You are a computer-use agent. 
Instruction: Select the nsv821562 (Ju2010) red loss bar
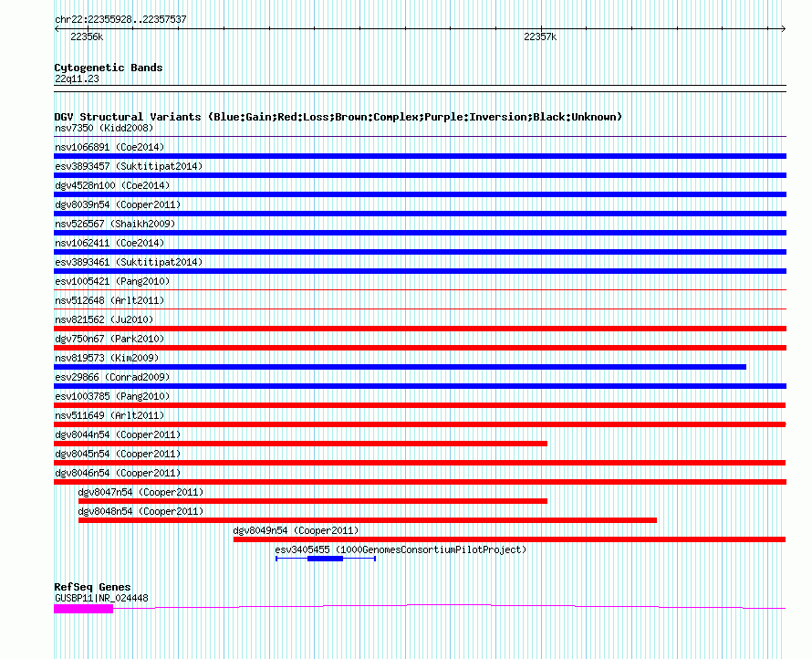[420, 329]
